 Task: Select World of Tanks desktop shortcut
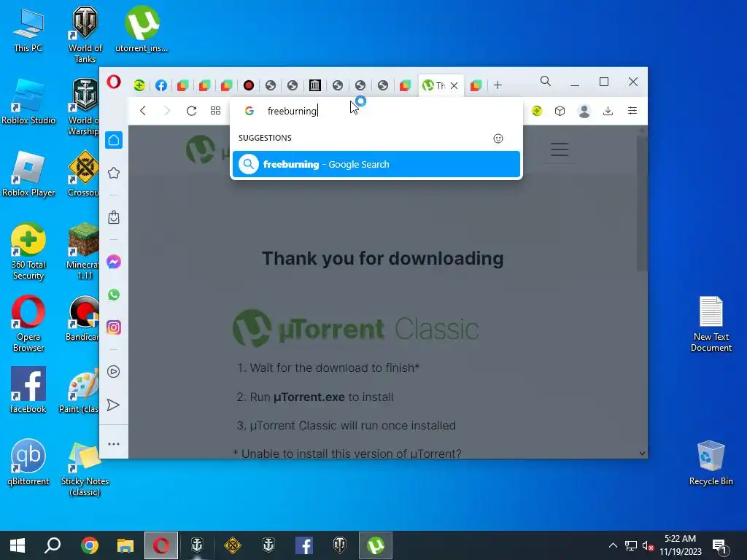pos(85,35)
